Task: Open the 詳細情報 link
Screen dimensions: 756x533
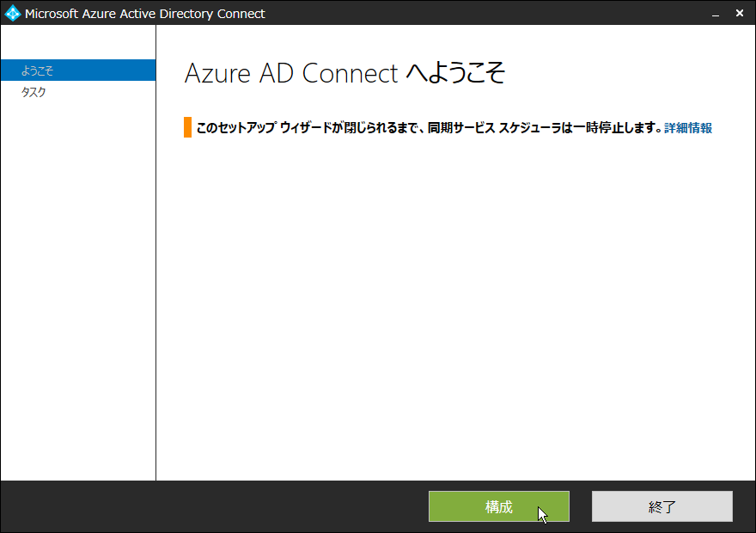Action: 688,128
